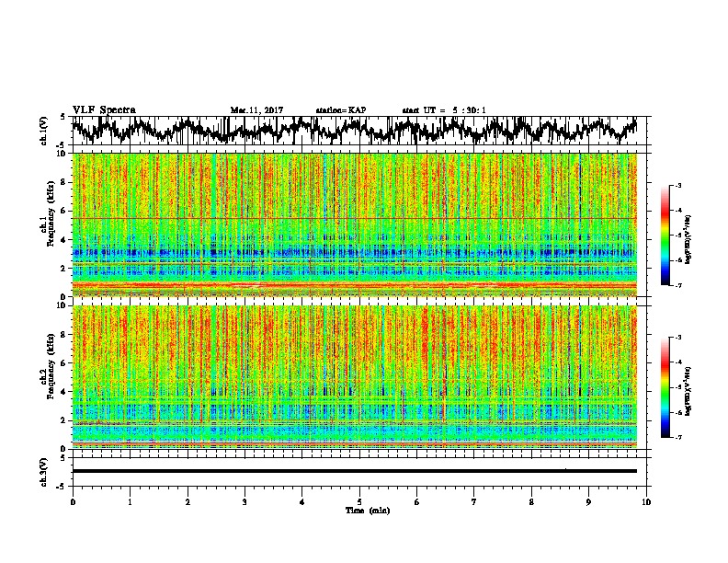Image resolution: width=728 pixels, height=563 pixels.
Task: Click the ch.1 spectrogram color bar
Action: (665, 236)
